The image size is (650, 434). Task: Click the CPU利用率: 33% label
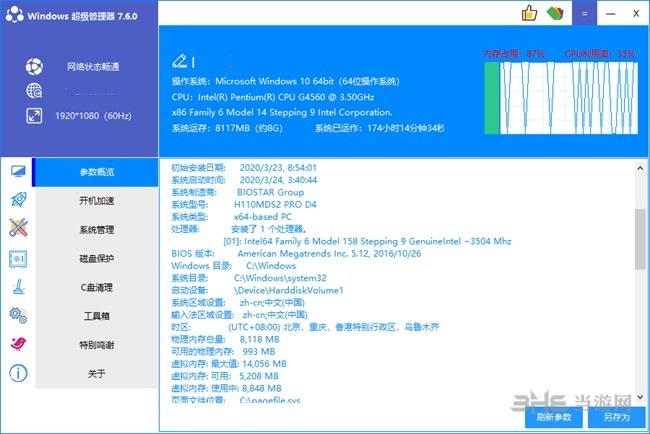pos(599,54)
